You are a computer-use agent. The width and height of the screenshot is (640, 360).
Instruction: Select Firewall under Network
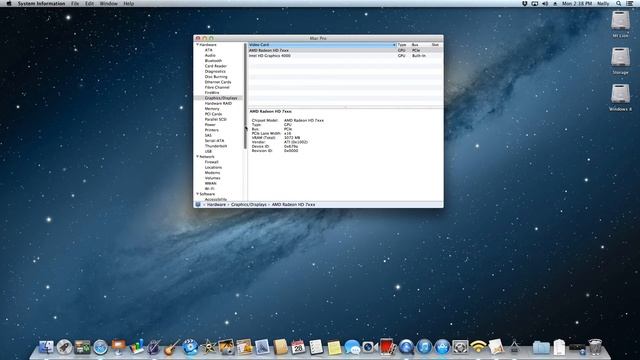coord(211,162)
